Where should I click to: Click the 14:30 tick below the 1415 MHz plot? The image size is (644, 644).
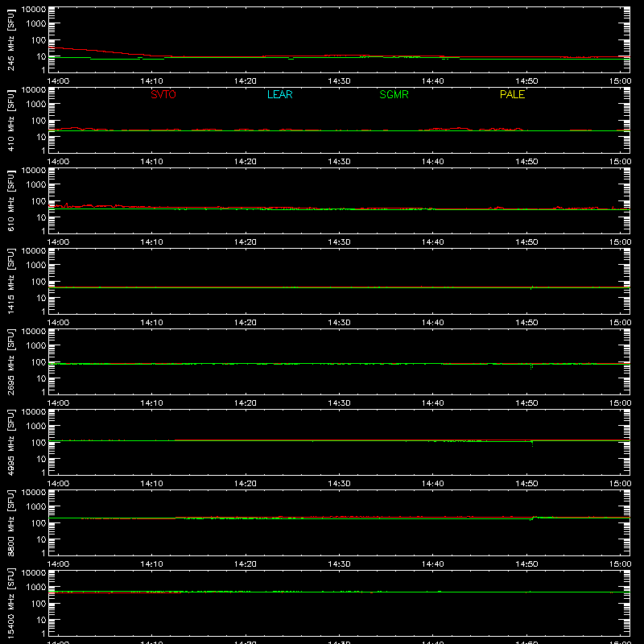[x=339, y=323]
